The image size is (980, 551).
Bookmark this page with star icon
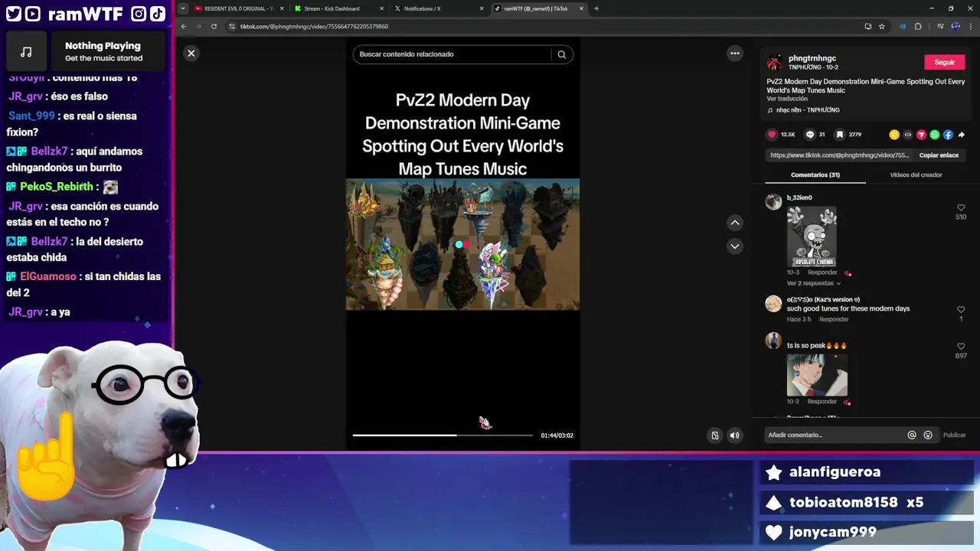882,26
